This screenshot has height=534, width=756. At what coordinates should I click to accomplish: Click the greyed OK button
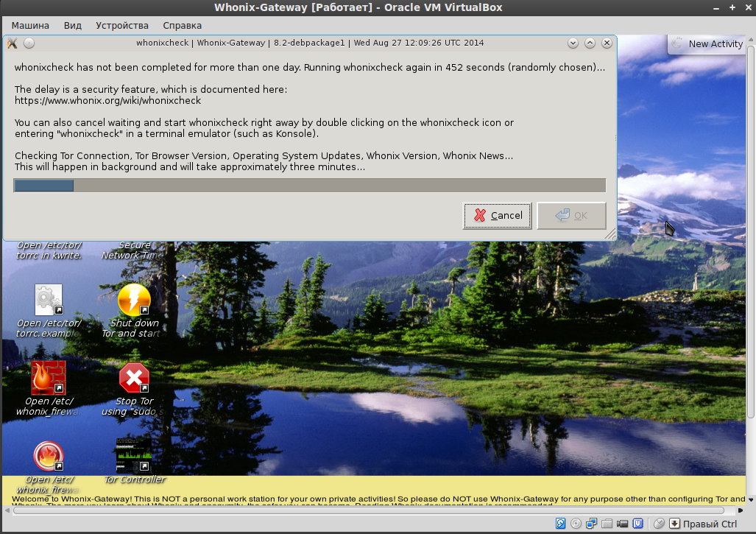tap(571, 216)
